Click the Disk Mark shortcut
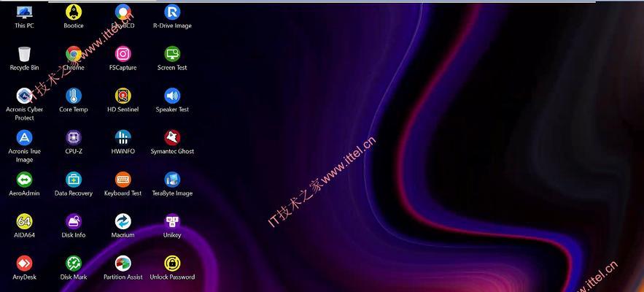 [x=74, y=264]
